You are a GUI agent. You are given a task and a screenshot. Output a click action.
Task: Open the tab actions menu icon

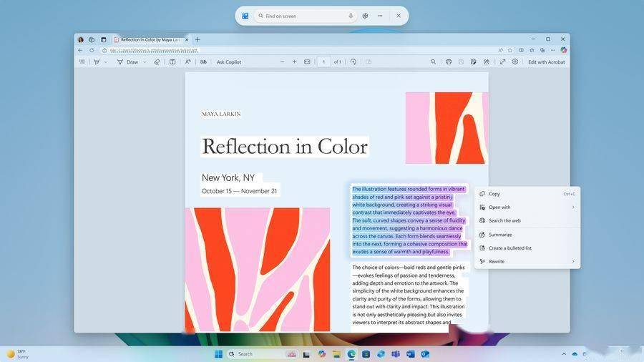point(104,40)
